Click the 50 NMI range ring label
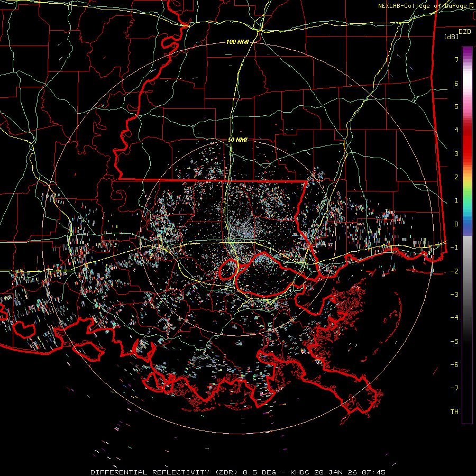 pos(237,140)
